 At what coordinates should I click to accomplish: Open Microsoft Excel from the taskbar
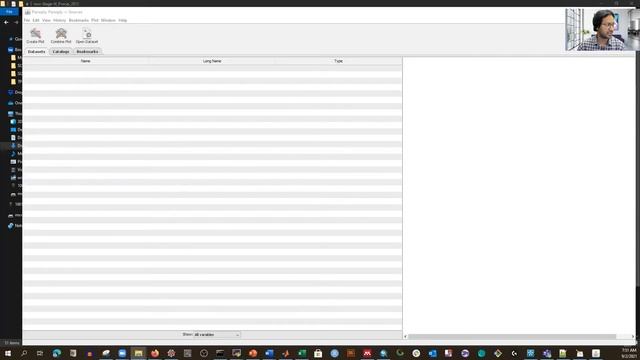coord(302,353)
